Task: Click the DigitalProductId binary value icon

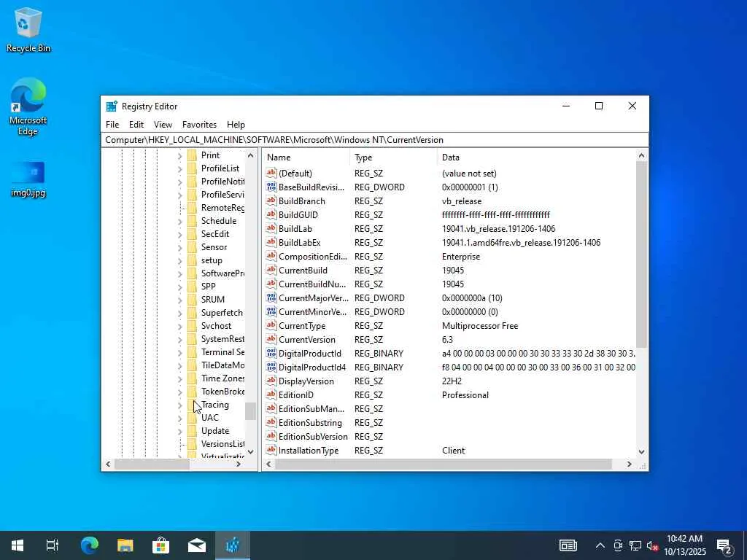Action: click(x=271, y=354)
